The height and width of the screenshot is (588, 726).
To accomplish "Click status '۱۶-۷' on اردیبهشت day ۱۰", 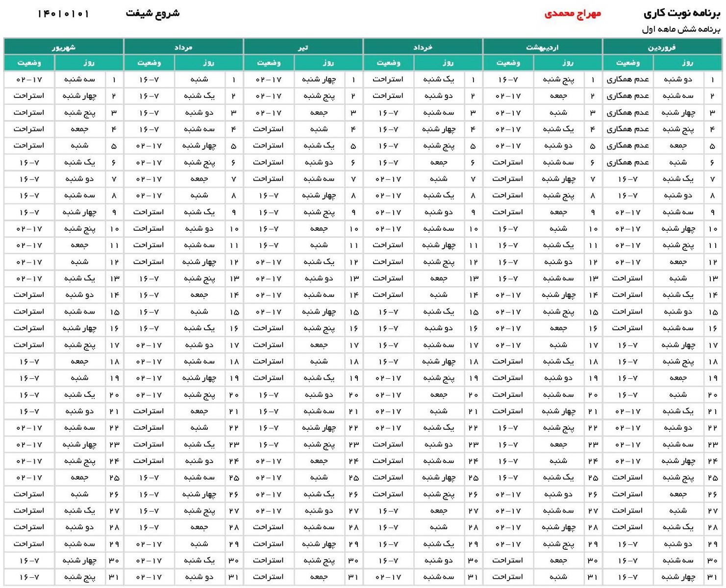I will (x=508, y=228).
